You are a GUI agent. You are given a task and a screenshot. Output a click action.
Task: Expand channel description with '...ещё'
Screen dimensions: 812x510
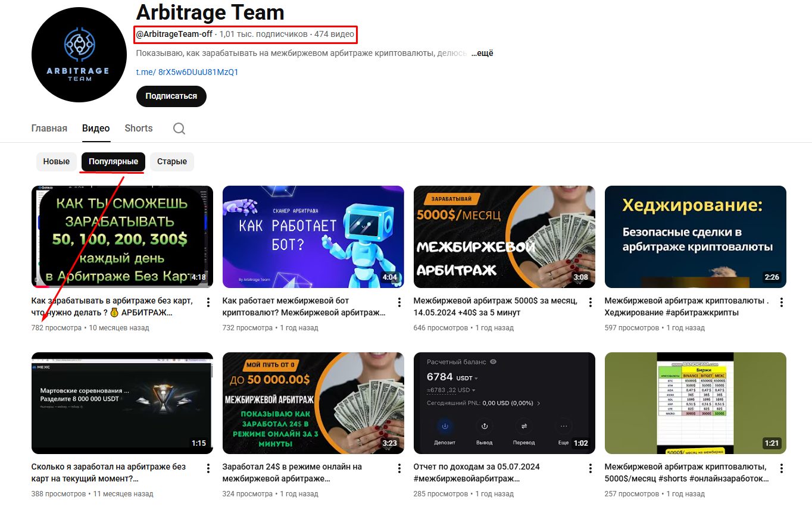click(x=482, y=54)
